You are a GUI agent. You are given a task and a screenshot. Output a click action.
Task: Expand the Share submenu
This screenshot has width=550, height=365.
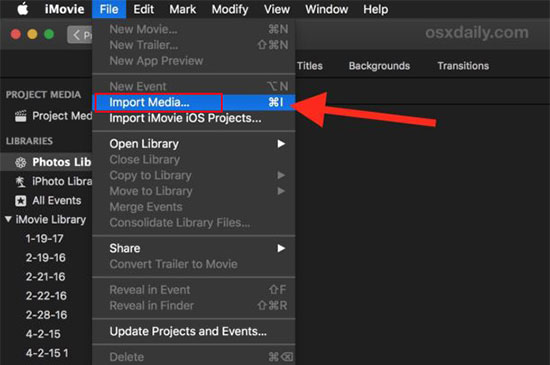point(194,248)
